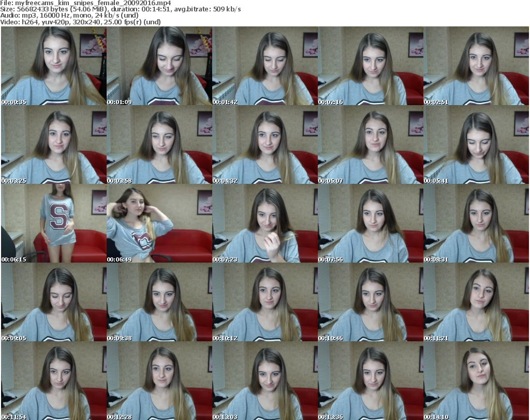Select the thumbnail frame stamped 00:02:51
This screenshot has height=420, width=530.
[476, 66]
